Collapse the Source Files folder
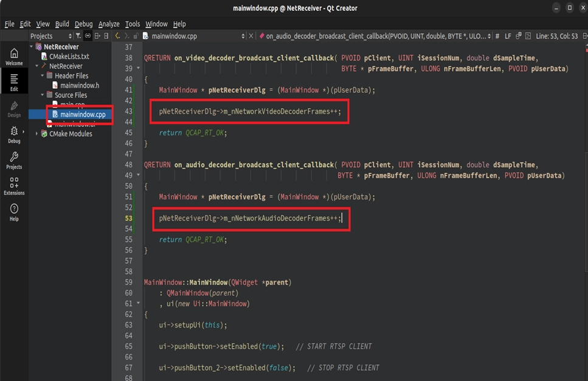Screen dimensions: 588x381 pos(43,95)
